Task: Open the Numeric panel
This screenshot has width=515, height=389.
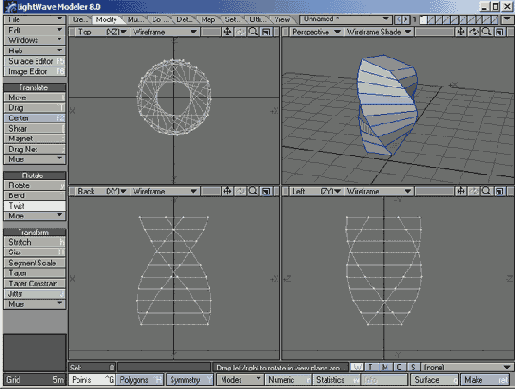Action: pyautogui.click(x=288, y=380)
